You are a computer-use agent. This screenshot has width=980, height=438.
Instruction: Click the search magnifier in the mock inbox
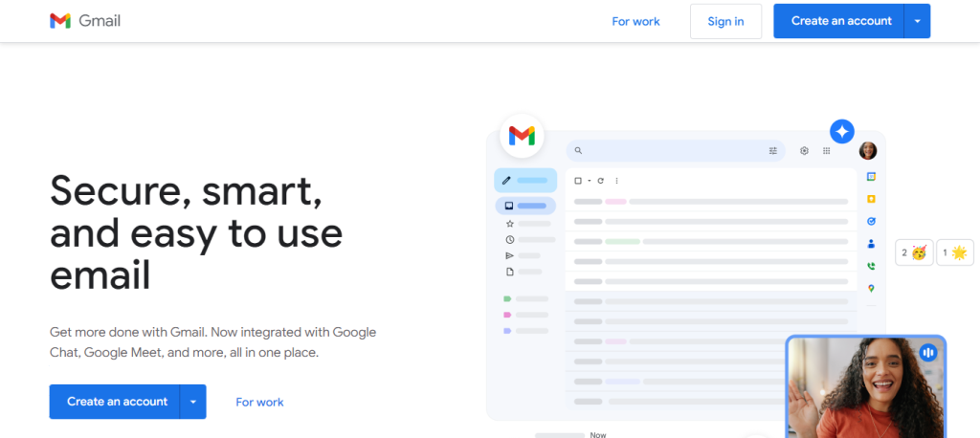(578, 150)
